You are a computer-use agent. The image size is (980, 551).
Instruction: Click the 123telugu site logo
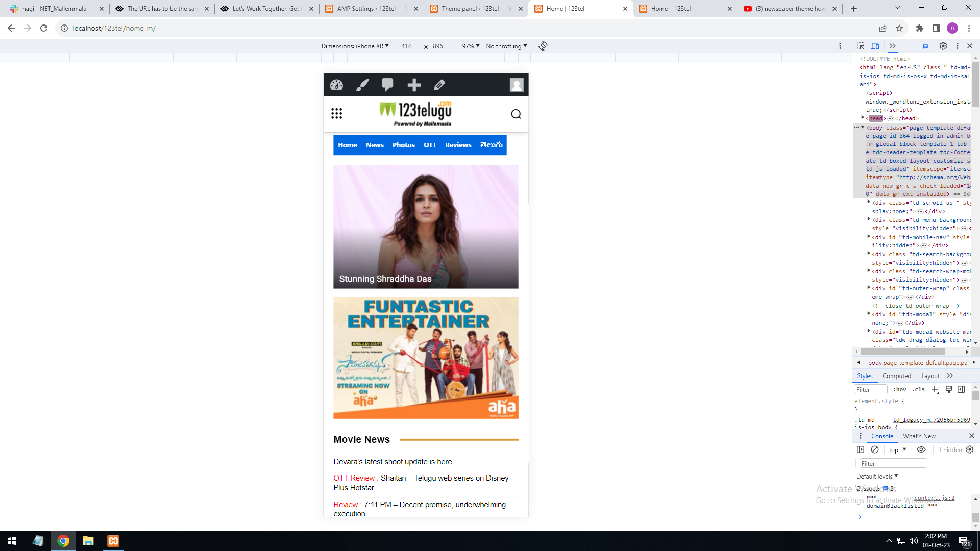click(x=415, y=113)
